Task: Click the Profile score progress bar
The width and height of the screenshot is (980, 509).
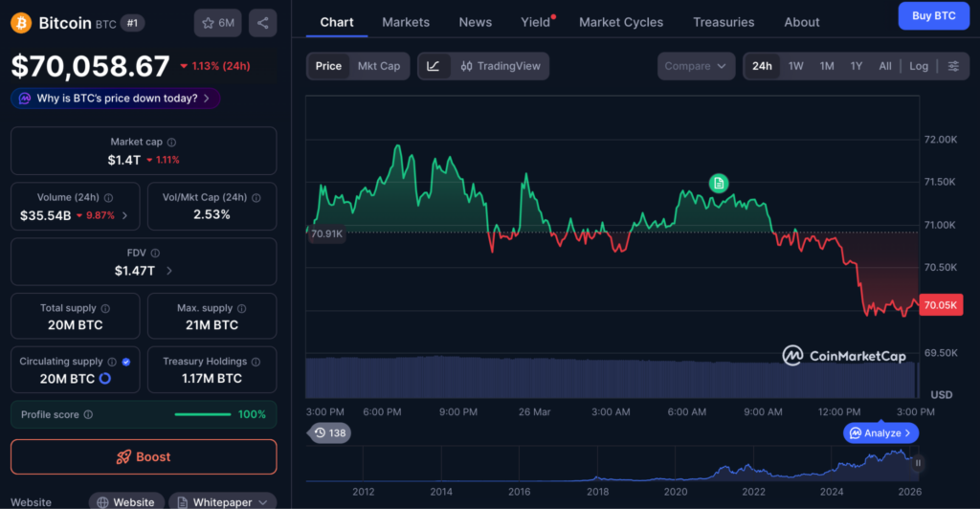Action: click(202, 414)
